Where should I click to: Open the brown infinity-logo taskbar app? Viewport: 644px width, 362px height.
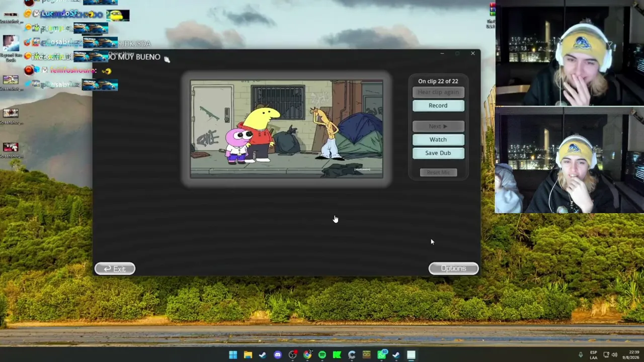pyautogui.click(x=367, y=355)
